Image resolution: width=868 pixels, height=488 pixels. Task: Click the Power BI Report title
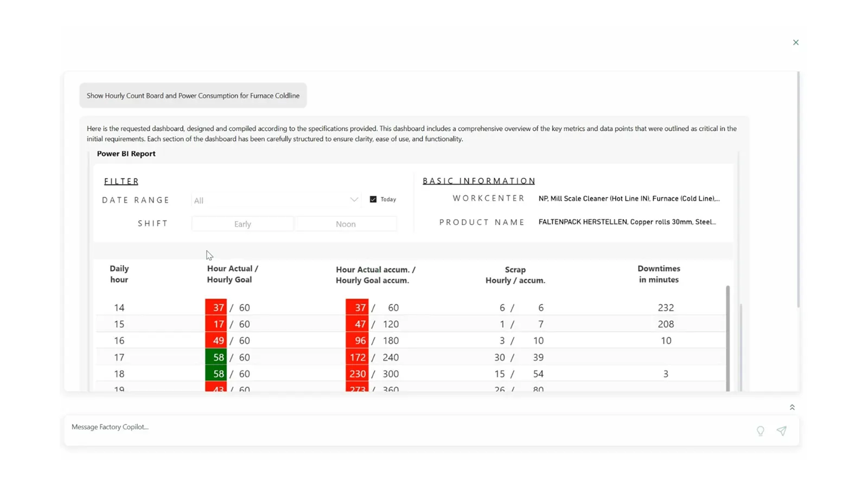[126, 153]
